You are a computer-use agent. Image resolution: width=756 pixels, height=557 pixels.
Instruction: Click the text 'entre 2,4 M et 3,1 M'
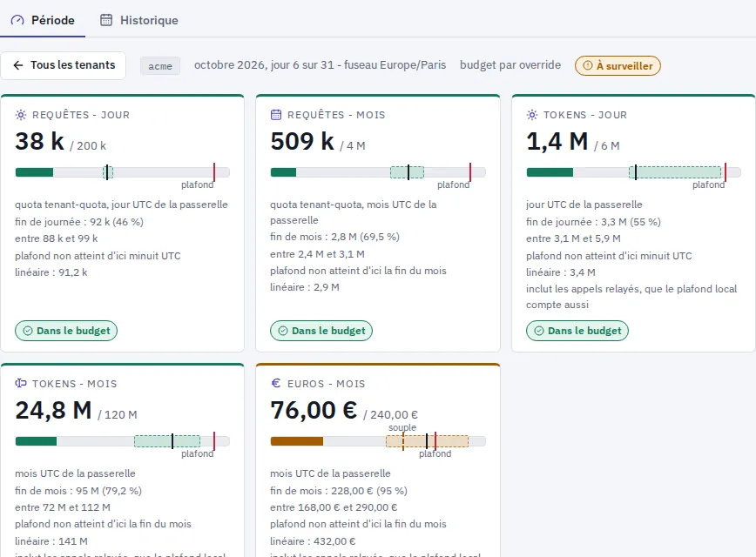tap(317, 254)
